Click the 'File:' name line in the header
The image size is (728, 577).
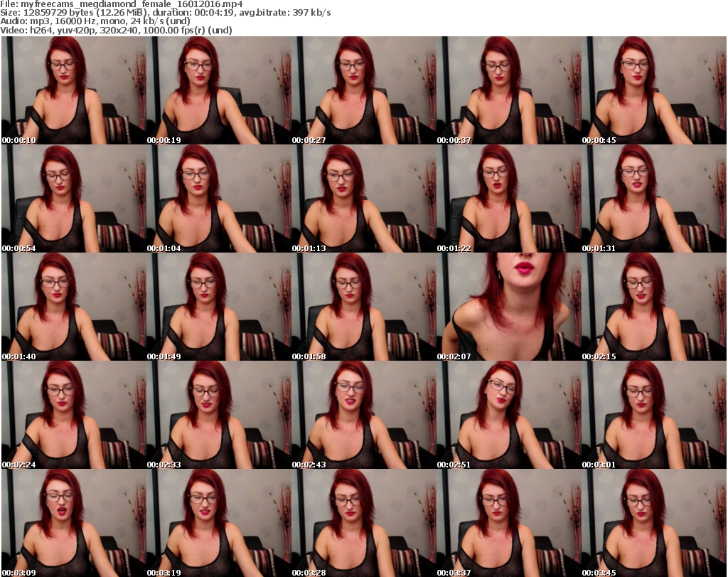pos(121,4)
